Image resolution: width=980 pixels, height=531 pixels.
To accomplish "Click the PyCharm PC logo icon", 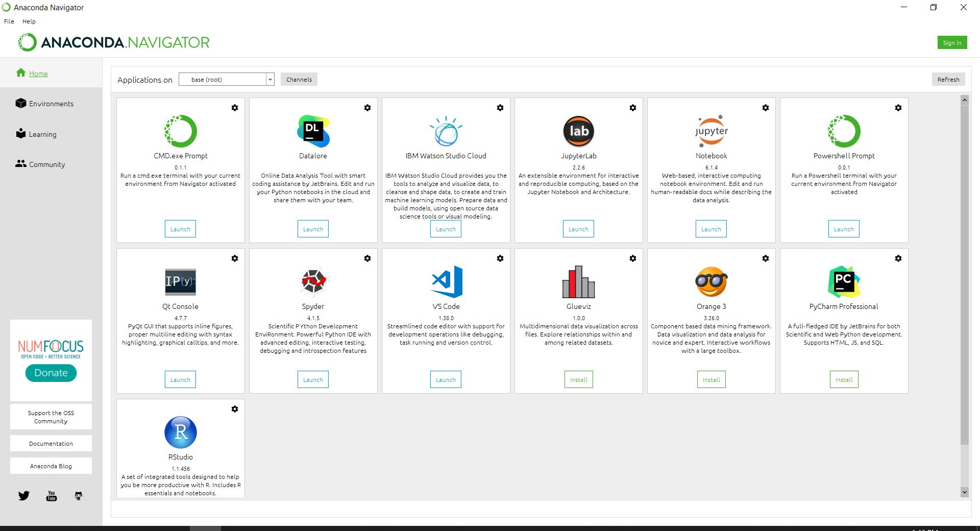I will (x=844, y=282).
